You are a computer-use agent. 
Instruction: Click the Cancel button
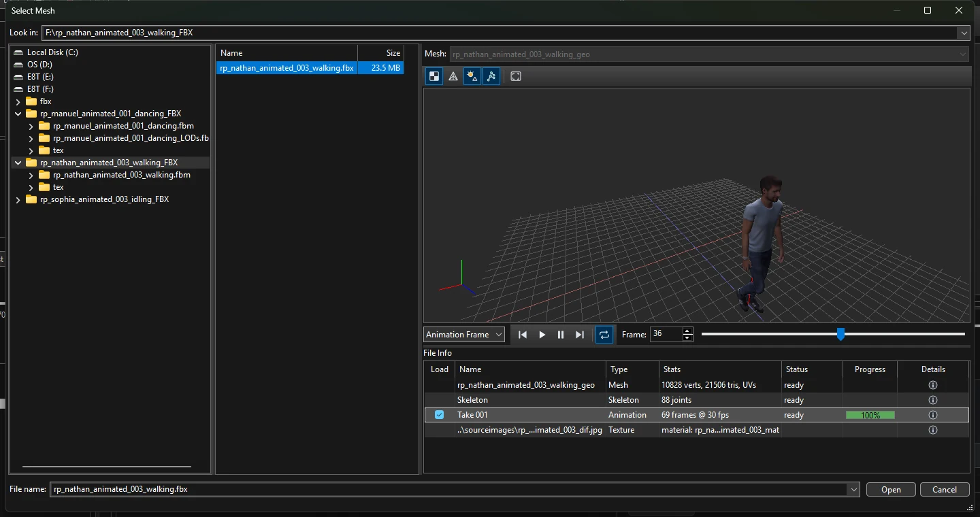pos(945,490)
